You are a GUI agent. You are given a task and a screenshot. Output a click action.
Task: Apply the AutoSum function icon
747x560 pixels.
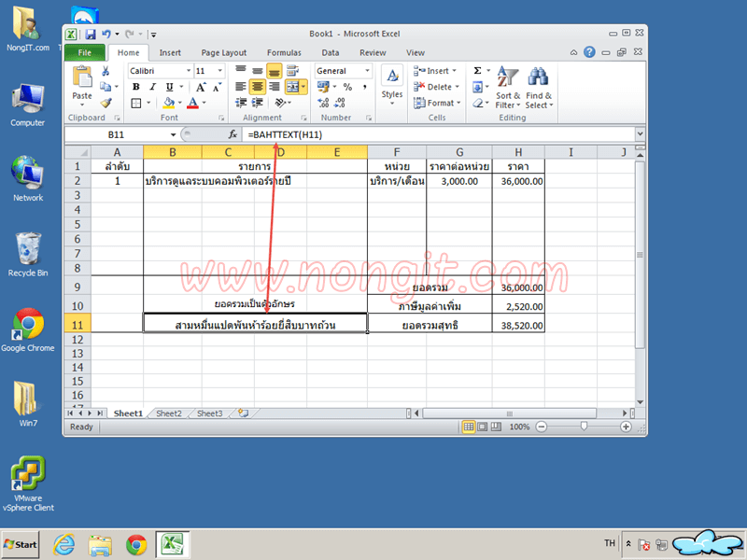[x=478, y=70]
